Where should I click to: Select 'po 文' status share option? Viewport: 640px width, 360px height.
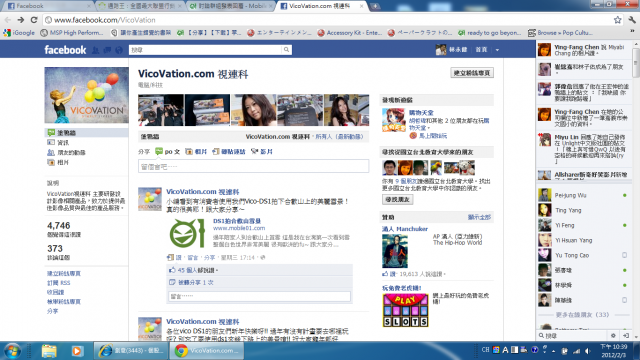pos(168,151)
